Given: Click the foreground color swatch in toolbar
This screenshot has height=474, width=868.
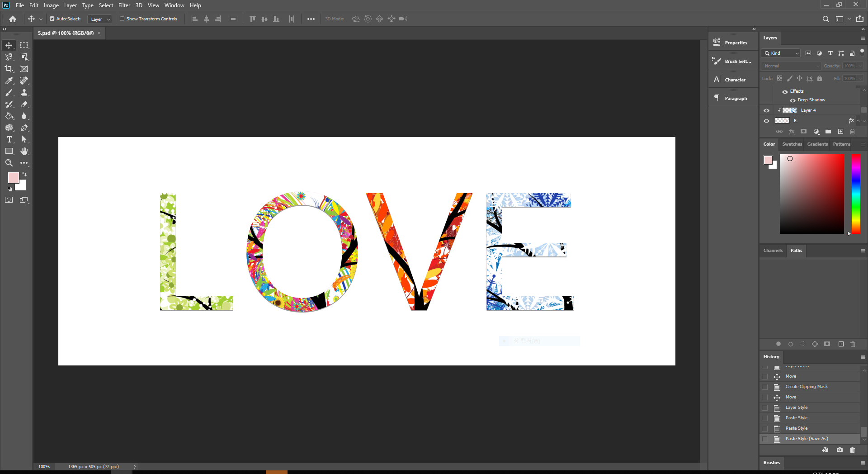Looking at the screenshot, I should (x=13, y=177).
